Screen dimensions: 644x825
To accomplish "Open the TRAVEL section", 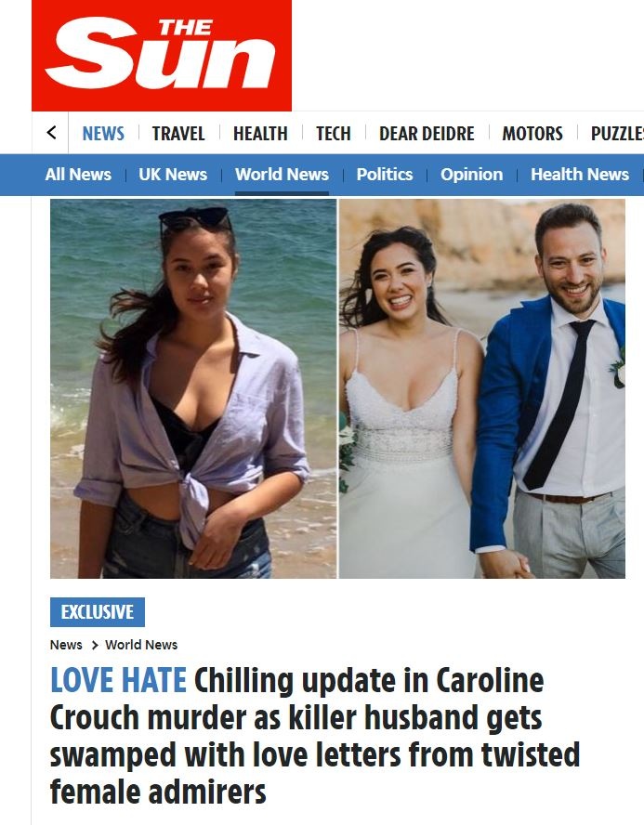I will (178, 134).
